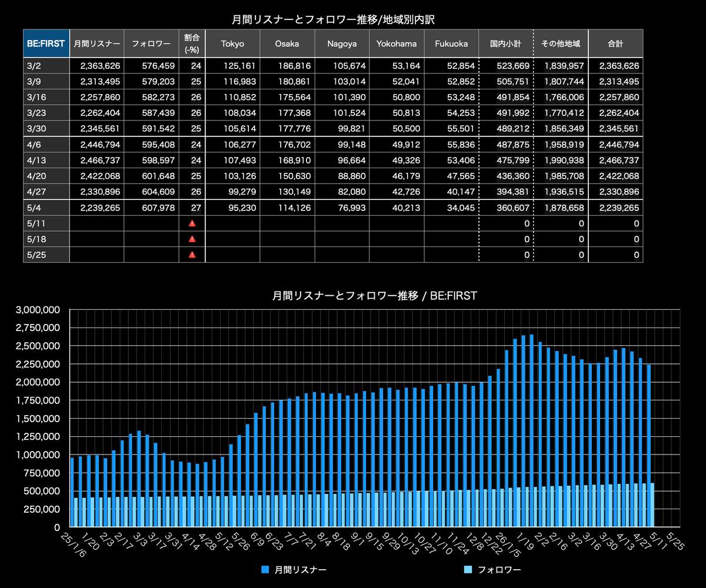706x588 pixels.
Task: Select the 27 percent cell in the 5/4 row
Action: point(192,208)
